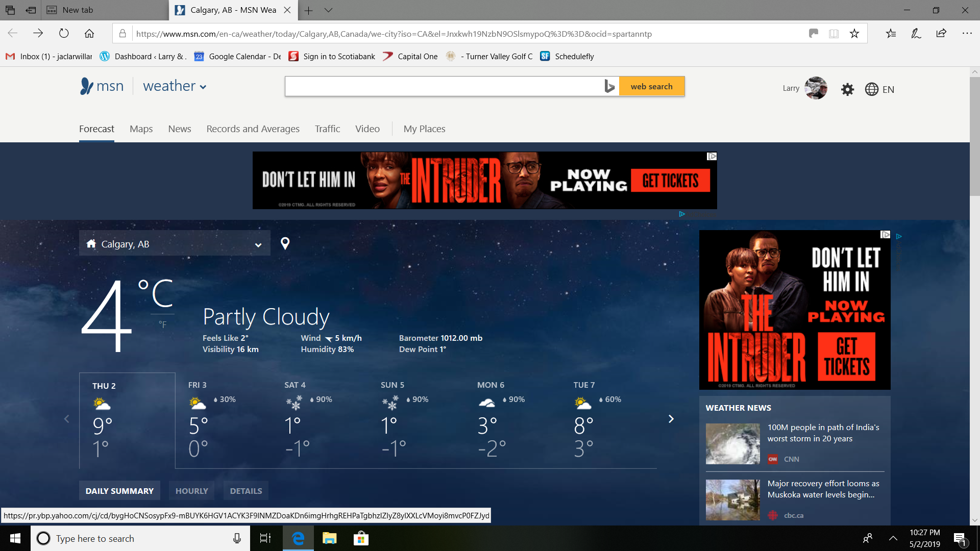Click browser refresh button

click(64, 34)
